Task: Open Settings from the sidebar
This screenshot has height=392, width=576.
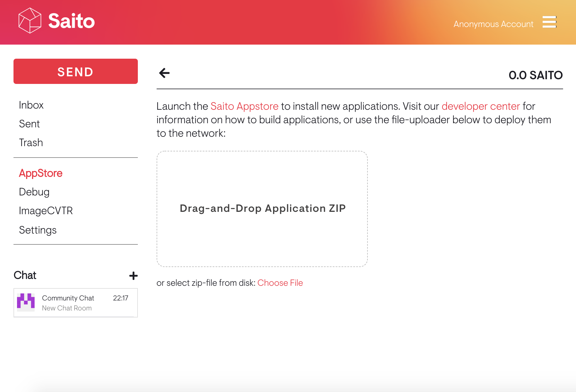Action: [38, 230]
